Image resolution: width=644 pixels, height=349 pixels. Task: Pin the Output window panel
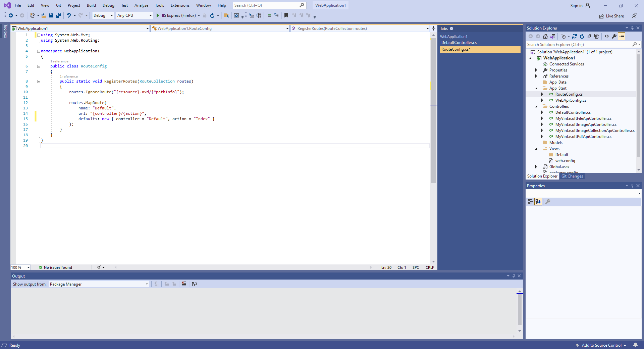(x=514, y=276)
